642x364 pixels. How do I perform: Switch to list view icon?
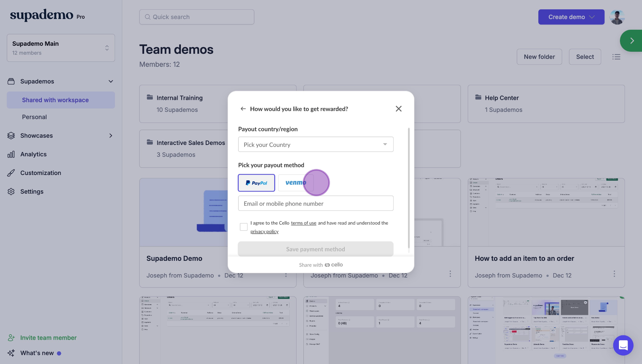[616, 57]
